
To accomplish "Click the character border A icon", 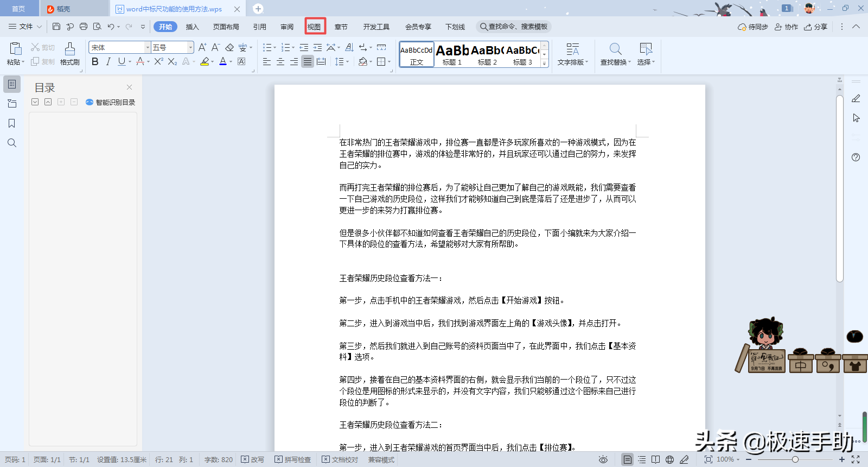I will coord(241,62).
